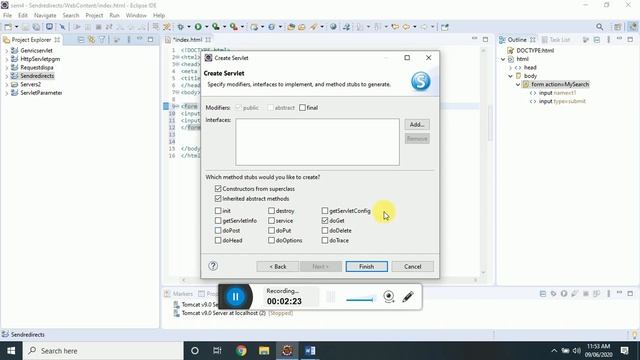Collapse the form action node in Outline
The width and height of the screenshot is (640, 360).
[x=518, y=84]
